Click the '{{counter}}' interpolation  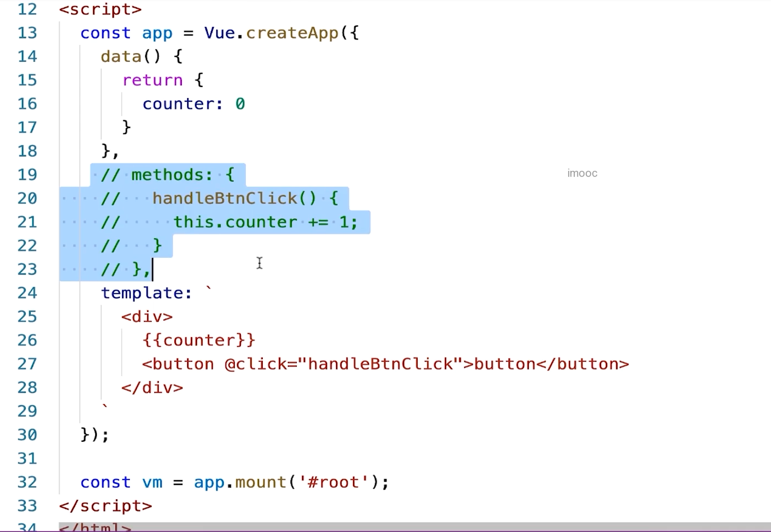199,340
